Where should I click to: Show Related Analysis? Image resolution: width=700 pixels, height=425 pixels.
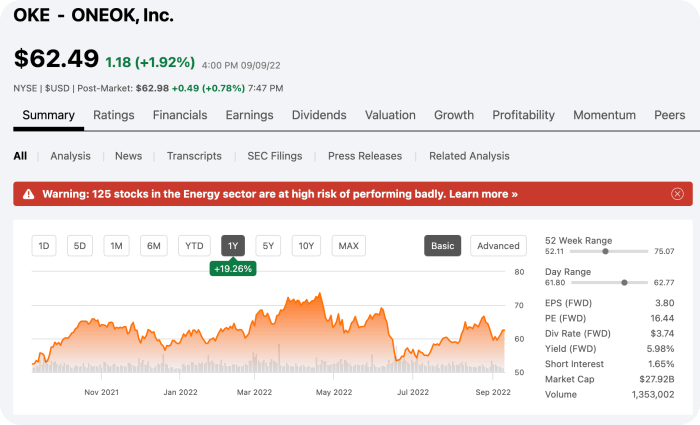(469, 156)
